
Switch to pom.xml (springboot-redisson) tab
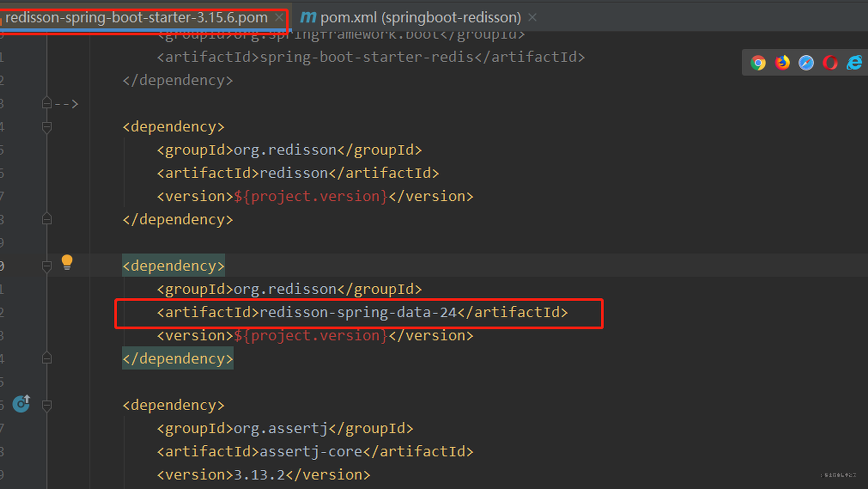coord(420,17)
